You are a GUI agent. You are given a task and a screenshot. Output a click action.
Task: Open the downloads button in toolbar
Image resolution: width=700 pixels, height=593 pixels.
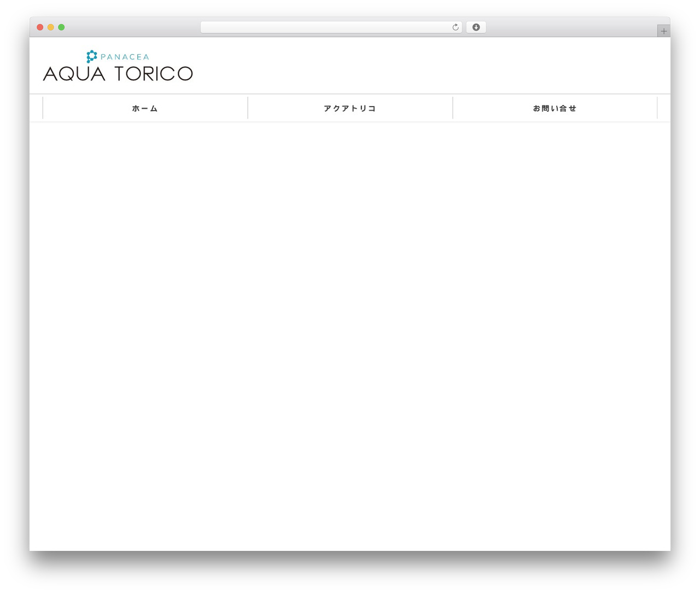pos(476,27)
